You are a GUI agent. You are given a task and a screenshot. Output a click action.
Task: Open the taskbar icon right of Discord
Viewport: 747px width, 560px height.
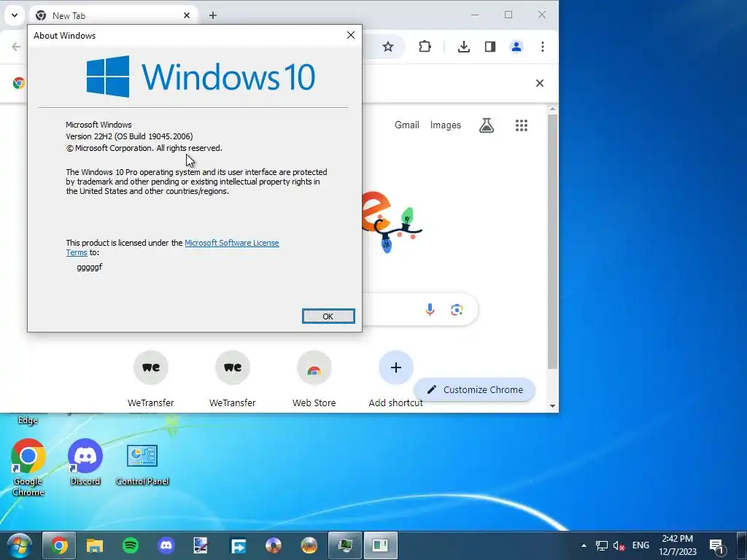click(201, 545)
